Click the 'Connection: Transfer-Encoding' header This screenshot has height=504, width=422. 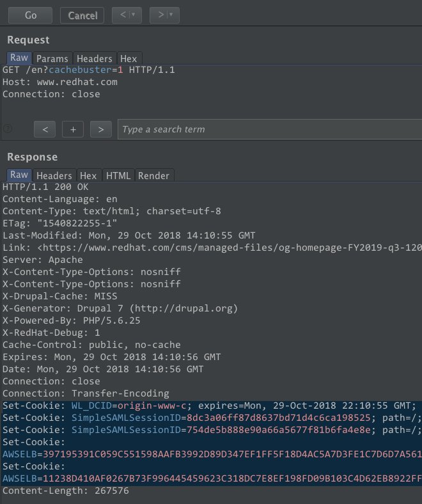[86, 393]
